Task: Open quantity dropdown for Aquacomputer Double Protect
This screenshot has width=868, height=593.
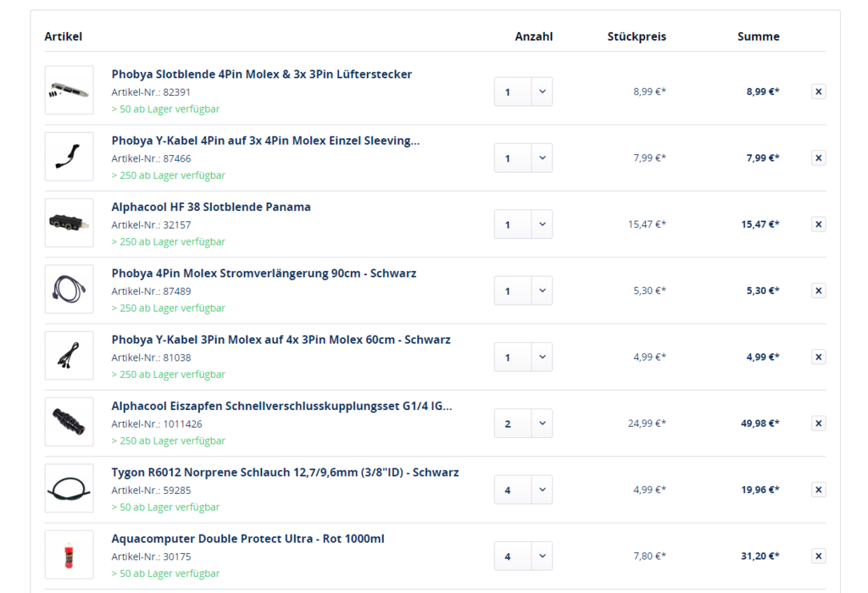Action: pos(523,556)
